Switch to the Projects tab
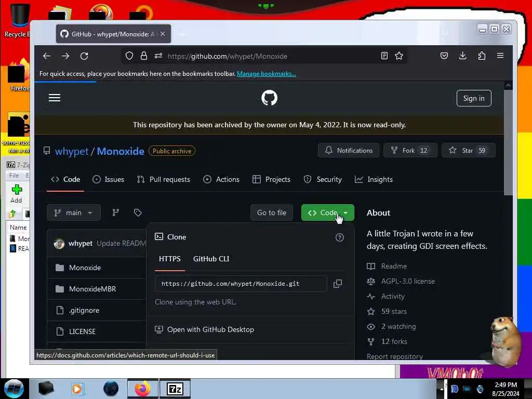 coord(271,179)
